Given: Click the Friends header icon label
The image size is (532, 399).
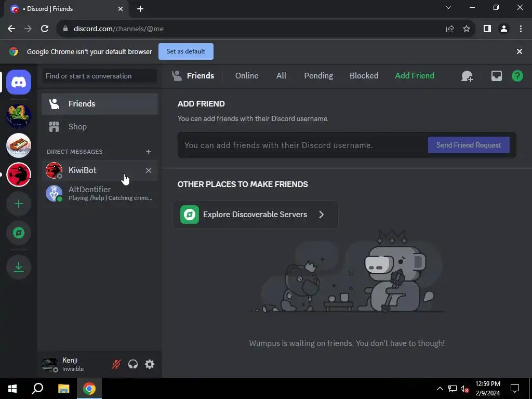Looking at the screenshot, I should (193, 76).
